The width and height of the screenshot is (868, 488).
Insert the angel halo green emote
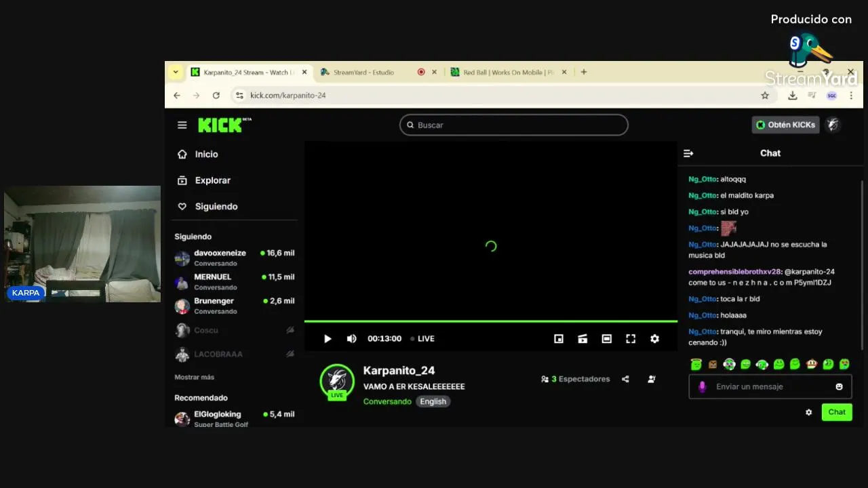tap(696, 365)
